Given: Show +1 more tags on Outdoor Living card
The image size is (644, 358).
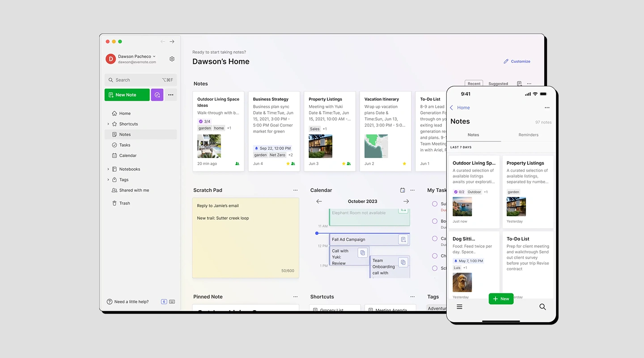Looking at the screenshot, I should (229, 128).
